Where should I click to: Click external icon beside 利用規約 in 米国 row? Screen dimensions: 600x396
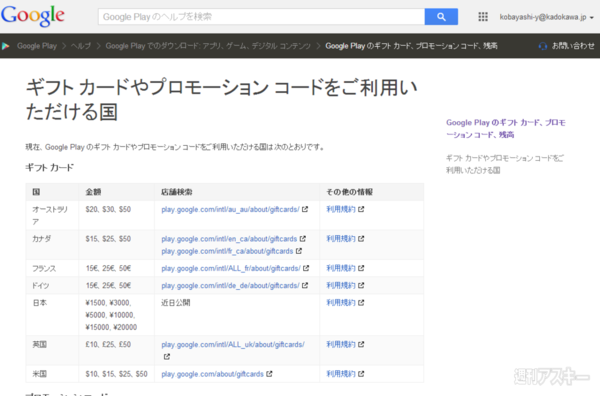(361, 374)
